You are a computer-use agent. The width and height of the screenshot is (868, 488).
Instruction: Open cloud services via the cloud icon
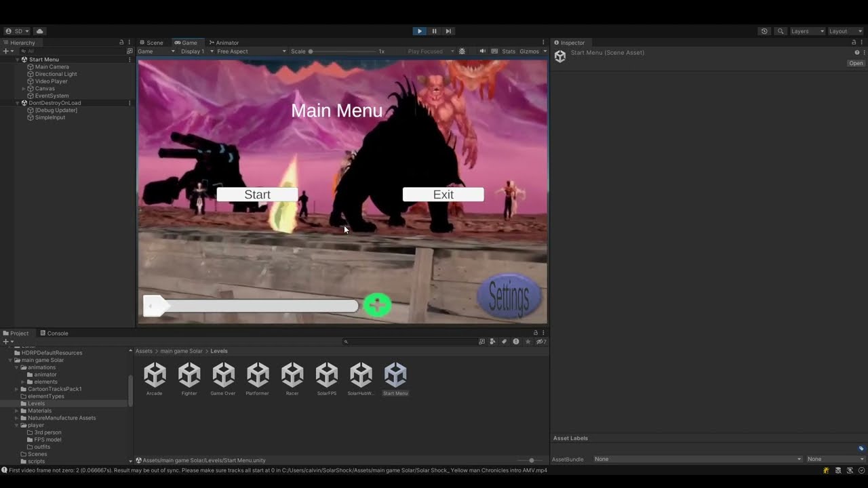[x=40, y=31]
